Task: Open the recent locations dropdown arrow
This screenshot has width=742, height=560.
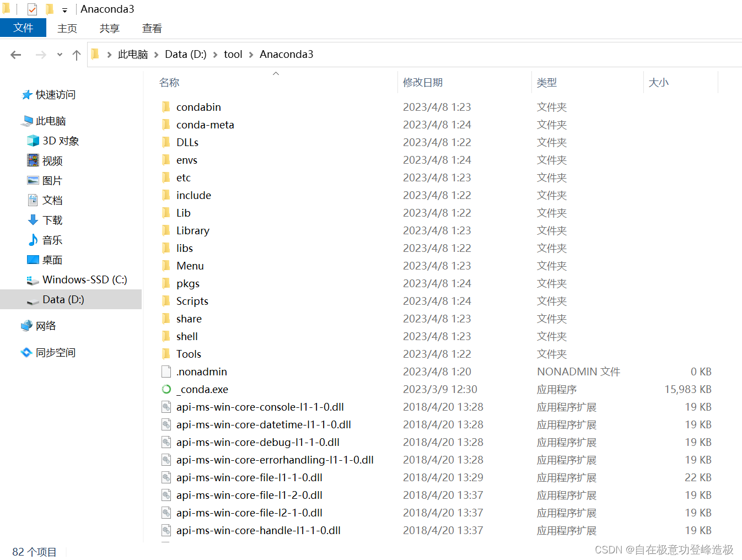Action: pos(60,55)
